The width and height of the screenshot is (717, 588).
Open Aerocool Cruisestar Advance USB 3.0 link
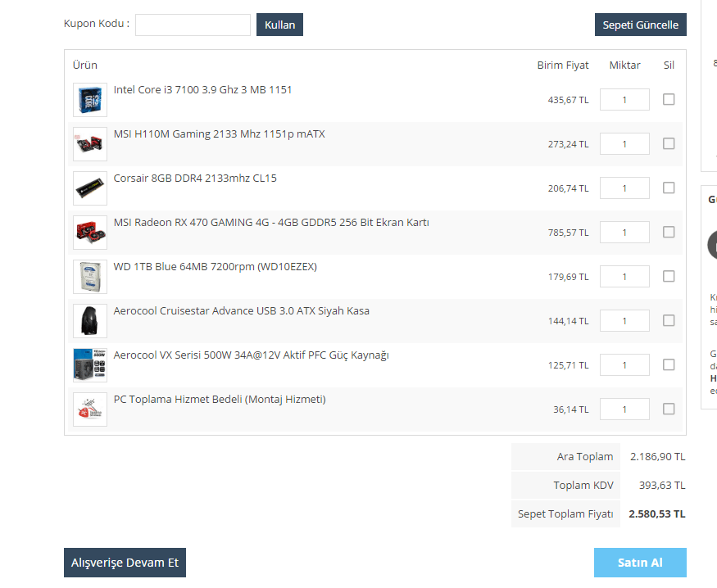click(x=242, y=310)
